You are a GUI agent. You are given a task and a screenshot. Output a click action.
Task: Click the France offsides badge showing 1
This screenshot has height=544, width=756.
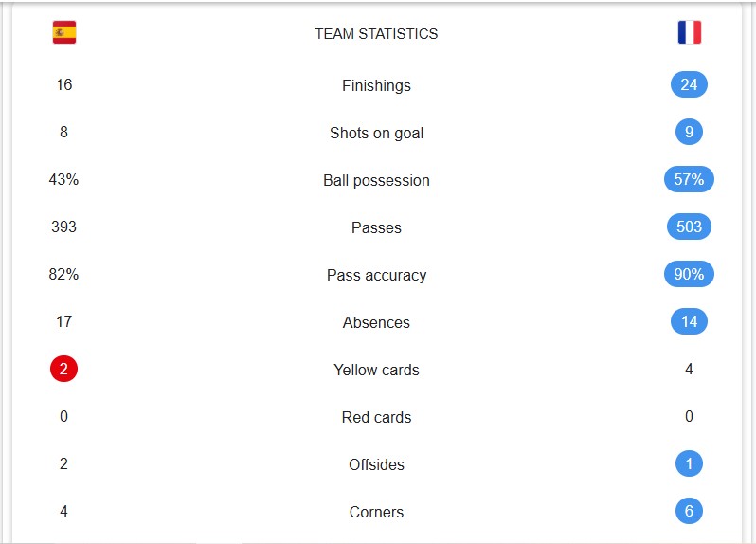[689, 464]
